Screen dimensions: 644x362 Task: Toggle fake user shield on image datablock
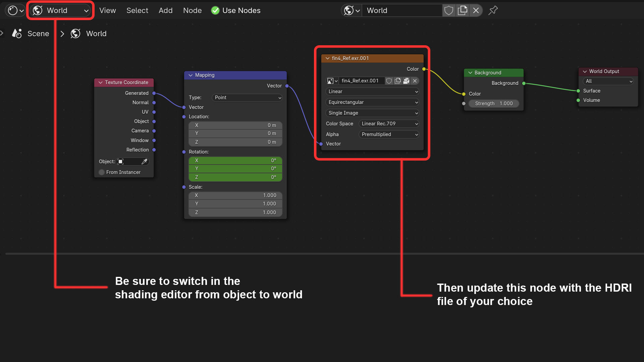[x=389, y=81]
